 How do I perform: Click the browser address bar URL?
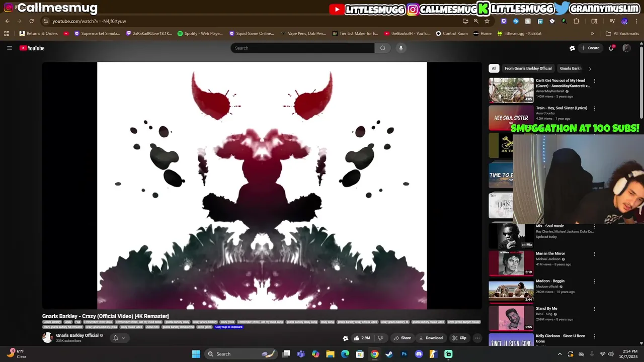tap(89, 21)
